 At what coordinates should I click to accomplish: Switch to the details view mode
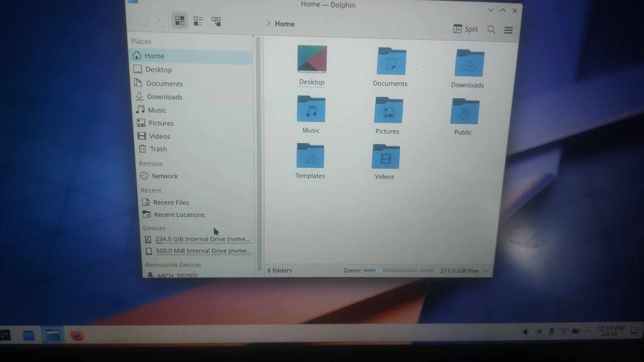198,21
